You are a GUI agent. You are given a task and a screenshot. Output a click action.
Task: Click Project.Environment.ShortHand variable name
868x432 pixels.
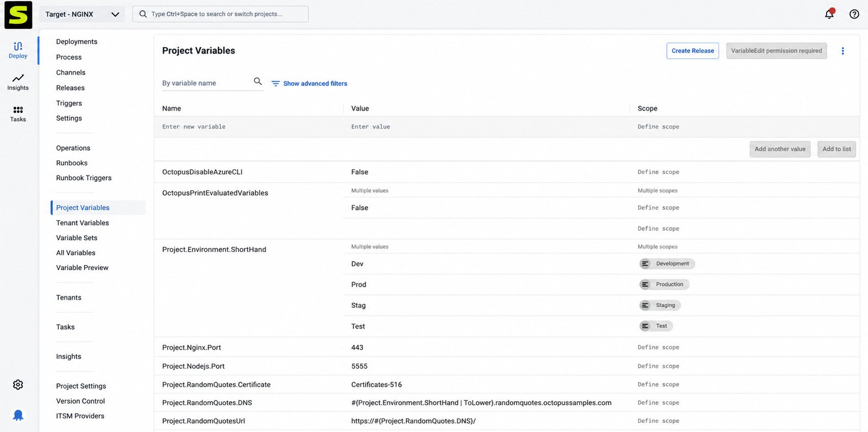click(214, 249)
